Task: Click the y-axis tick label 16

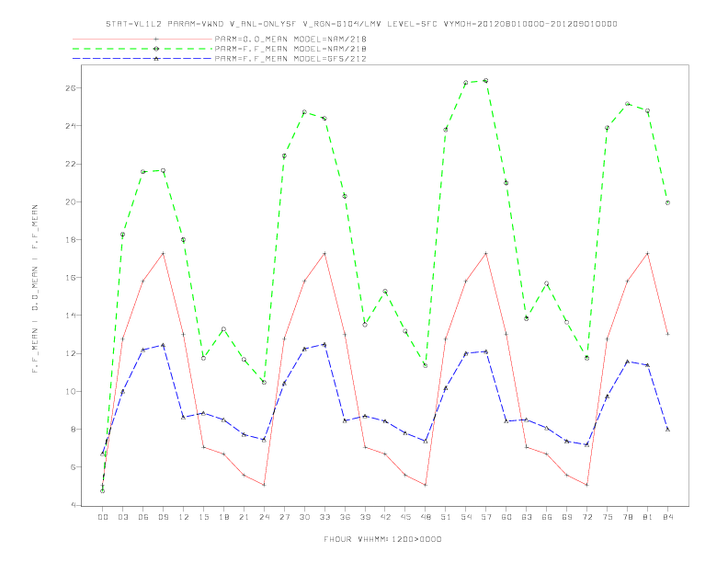Action: pos(71,278)
